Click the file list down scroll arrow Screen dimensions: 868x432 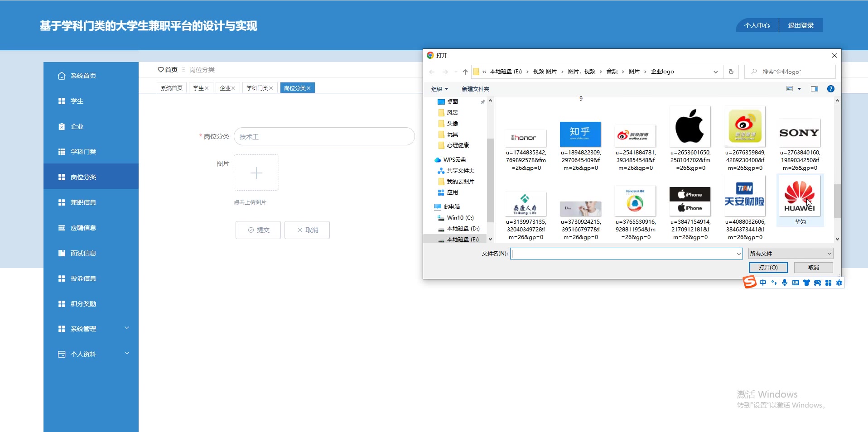837,239
